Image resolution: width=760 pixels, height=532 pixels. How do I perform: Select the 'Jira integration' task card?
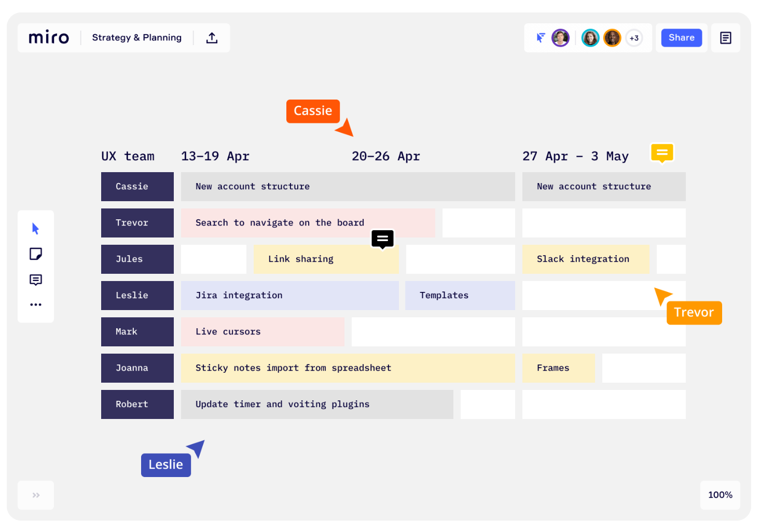pyautogui.click(x=290, y=296)
